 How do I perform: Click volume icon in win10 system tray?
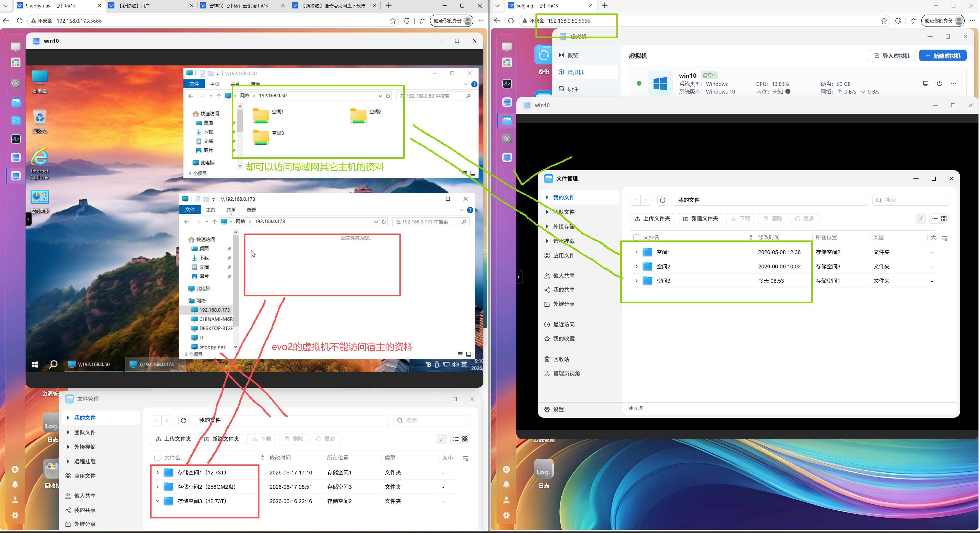click(455, 364)
